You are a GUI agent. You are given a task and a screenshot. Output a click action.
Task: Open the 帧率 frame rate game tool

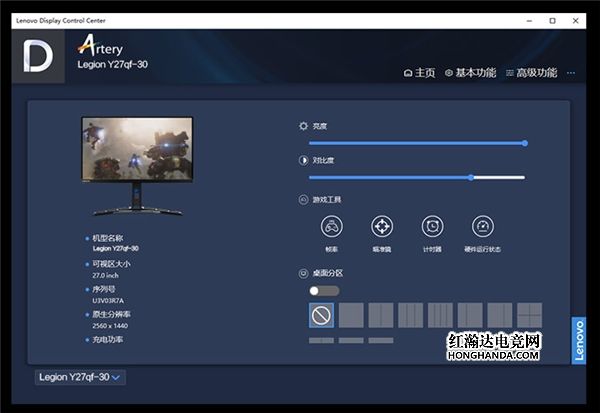tap(331, 226)
